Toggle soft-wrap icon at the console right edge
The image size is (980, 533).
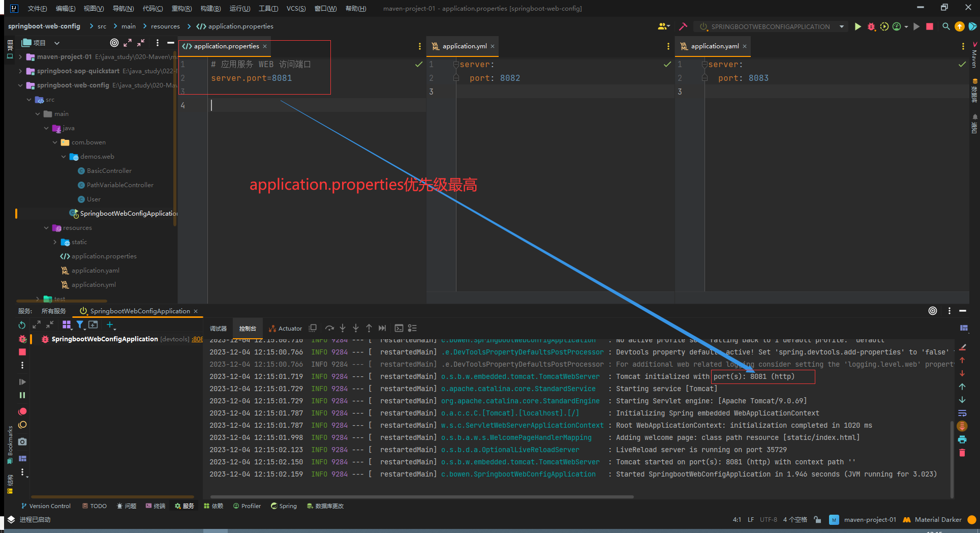[x=962, y=413]
